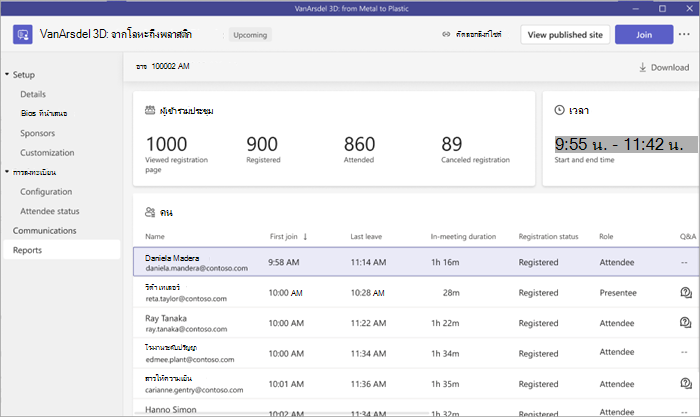Click the 860 Attended count

(359, 144)
